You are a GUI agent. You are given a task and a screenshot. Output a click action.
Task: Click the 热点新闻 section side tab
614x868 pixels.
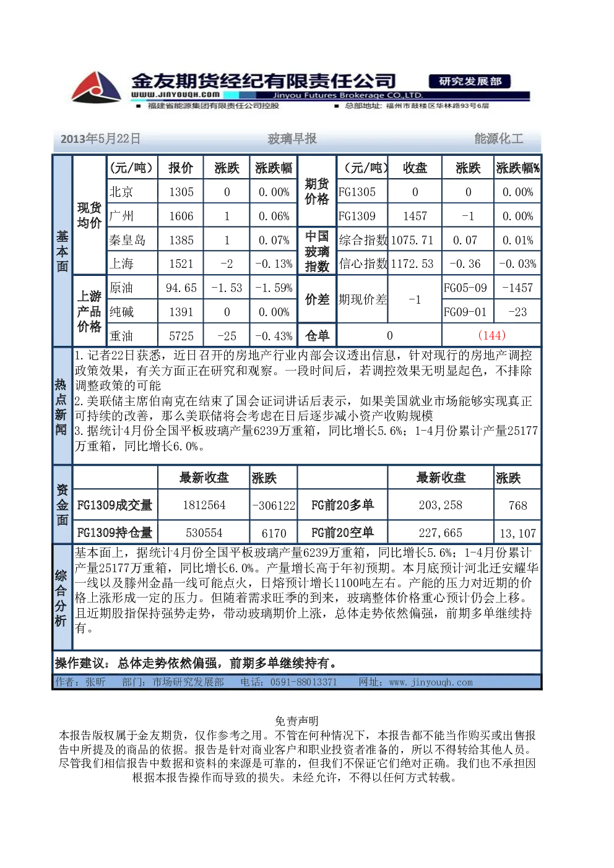coord(61,406)
